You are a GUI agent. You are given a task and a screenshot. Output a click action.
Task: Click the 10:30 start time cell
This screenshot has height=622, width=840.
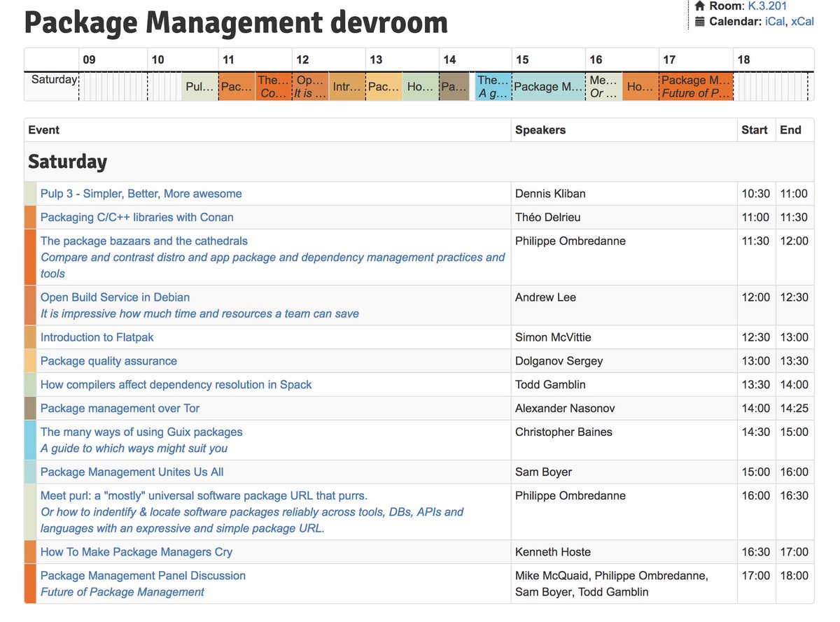[756, 194]
